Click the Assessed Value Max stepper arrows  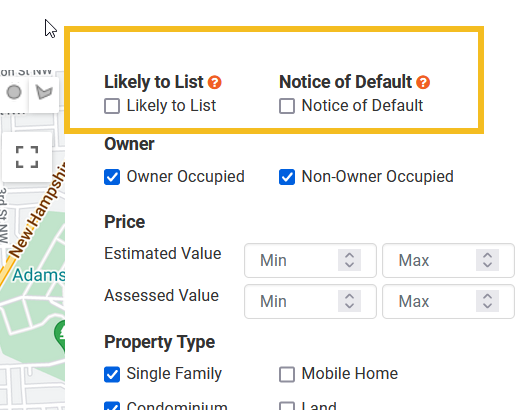(x=487, y=301)
